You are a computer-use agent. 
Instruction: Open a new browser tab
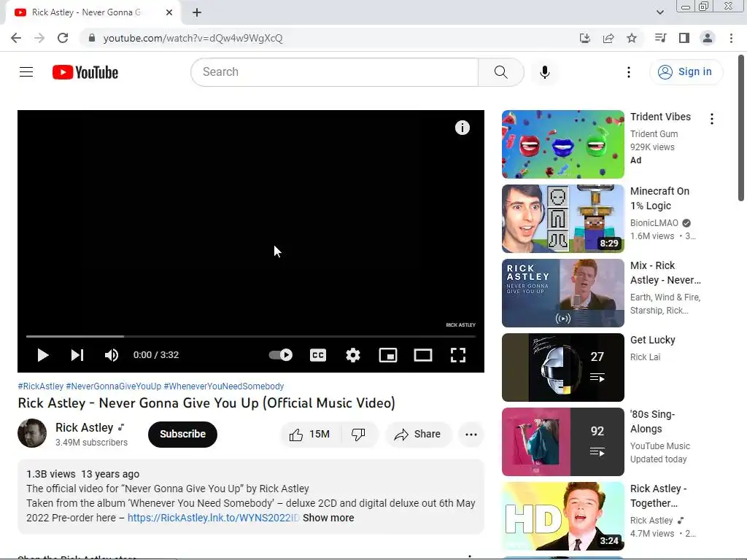click(x=197, y=12)
